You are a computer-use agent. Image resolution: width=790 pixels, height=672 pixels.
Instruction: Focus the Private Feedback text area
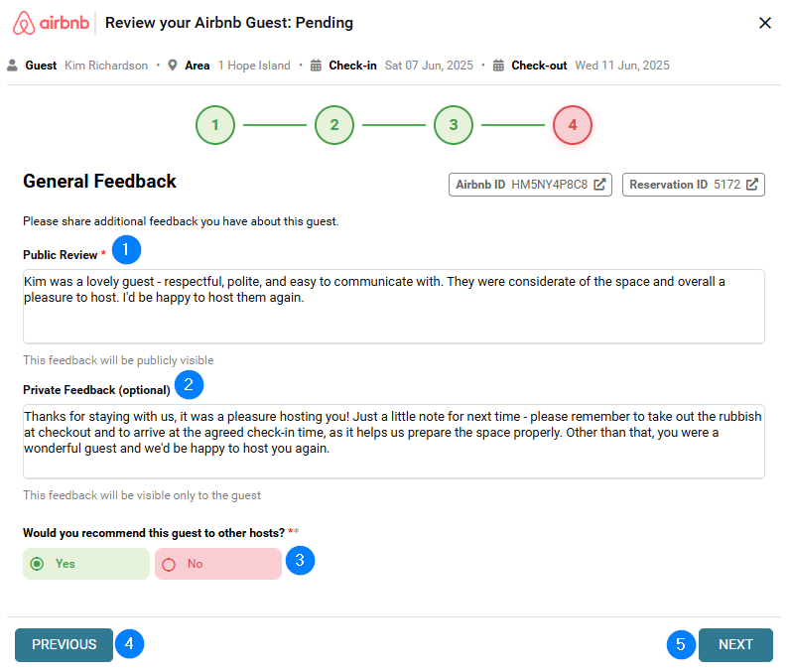[394, 440]
